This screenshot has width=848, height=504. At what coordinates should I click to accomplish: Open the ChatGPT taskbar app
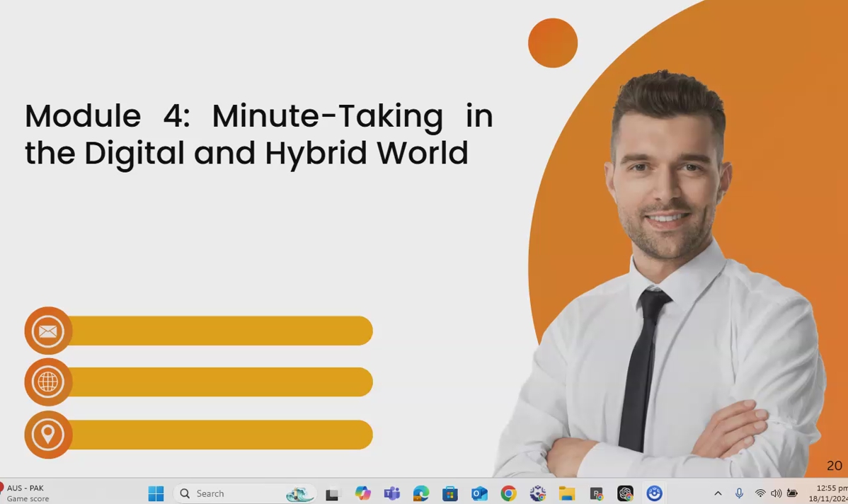(625, 493)
